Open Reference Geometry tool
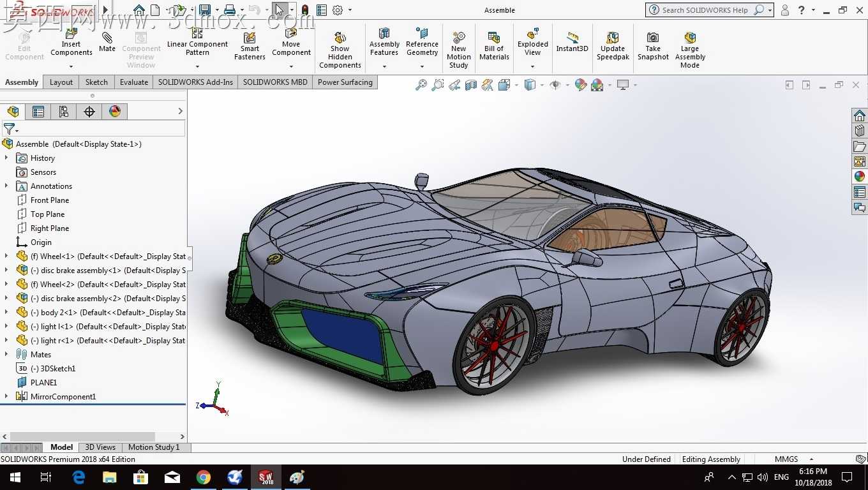This screenshot has height=490, width=868. click(x=422, y=41)
